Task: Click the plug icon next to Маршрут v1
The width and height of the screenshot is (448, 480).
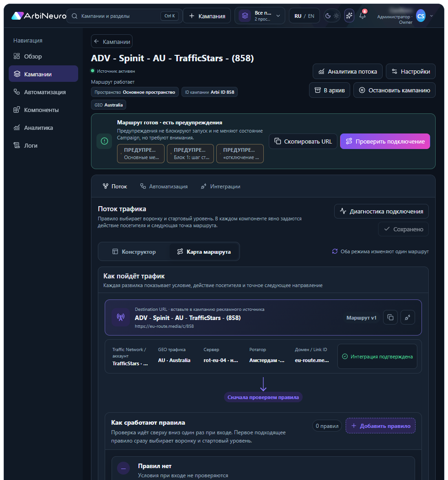Action: (408, 317)
